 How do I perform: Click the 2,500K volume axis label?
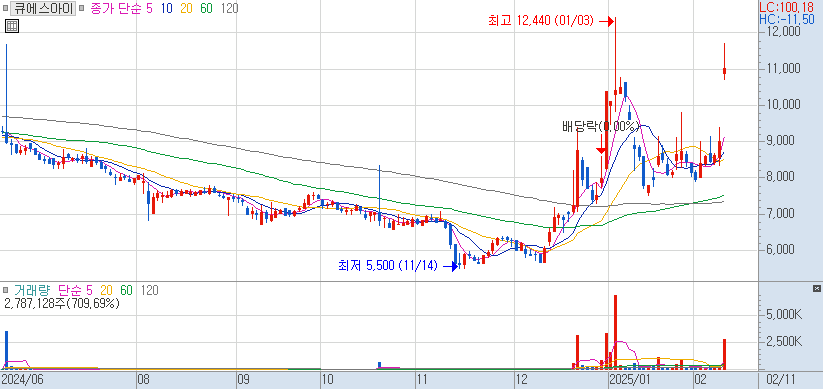[x=783, y=342]
